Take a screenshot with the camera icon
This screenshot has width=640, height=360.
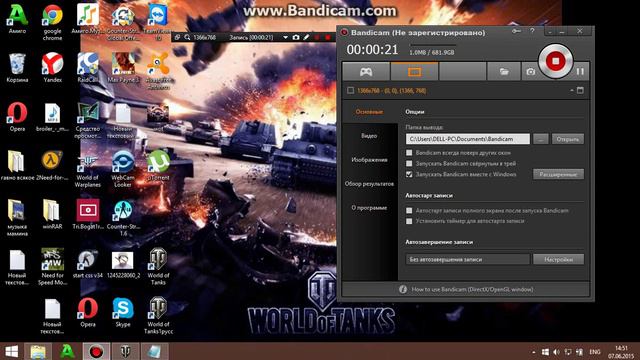(530, 72)
